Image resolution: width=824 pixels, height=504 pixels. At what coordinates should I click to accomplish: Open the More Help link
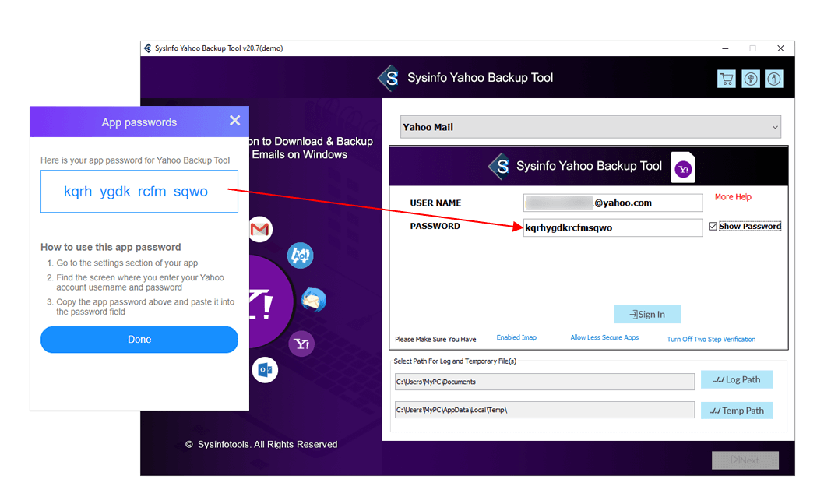(733, 196)
